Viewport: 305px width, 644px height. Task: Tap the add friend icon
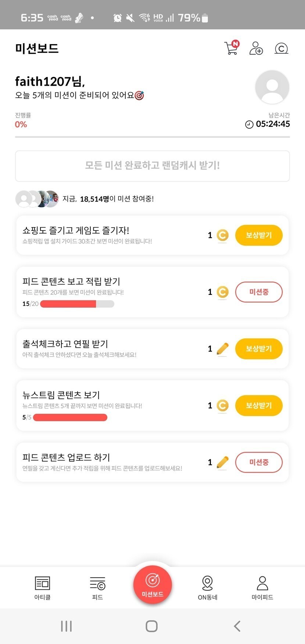[256, 48]
